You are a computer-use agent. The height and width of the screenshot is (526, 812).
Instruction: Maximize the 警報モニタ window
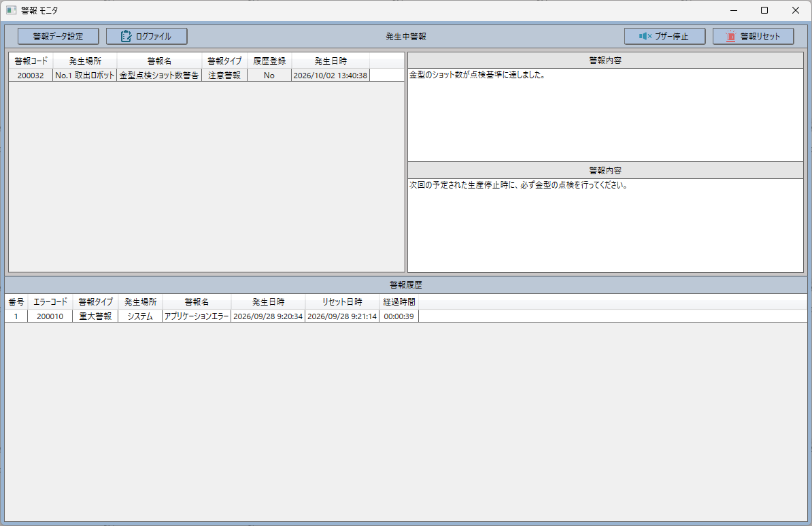click(x=764, y=10)
